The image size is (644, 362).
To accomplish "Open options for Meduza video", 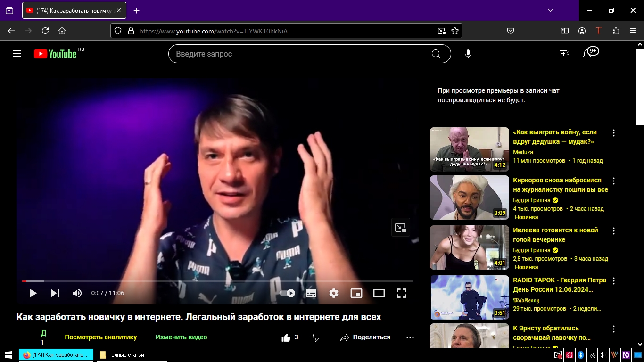I will [x=614, y=133].
